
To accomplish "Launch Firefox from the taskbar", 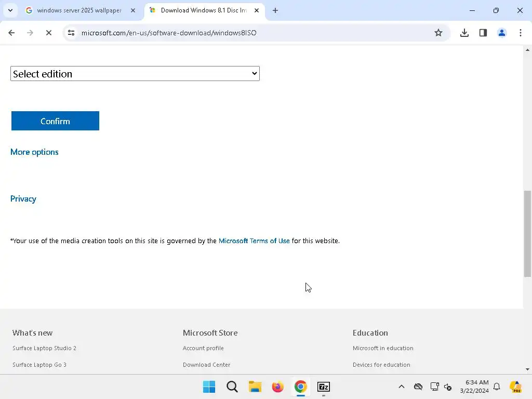I will 277,387.
